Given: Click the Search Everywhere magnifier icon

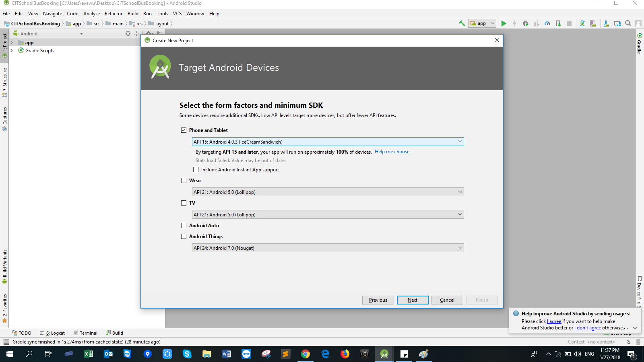Looking at the screenshot, I should click(x=628, y=23).
